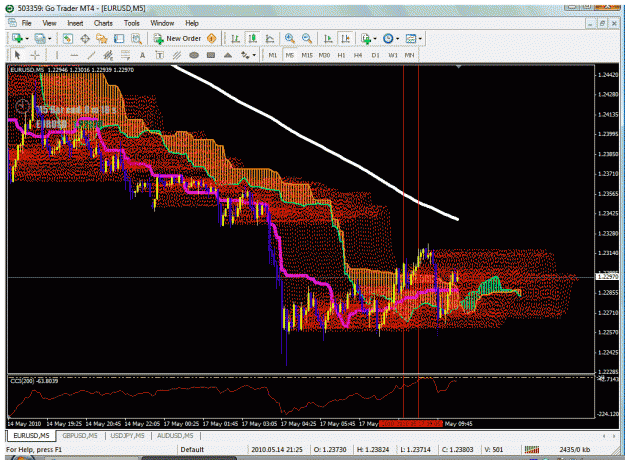Open the Data Window crosshair icon
625x460 pixels.
(x=85, y=38)
